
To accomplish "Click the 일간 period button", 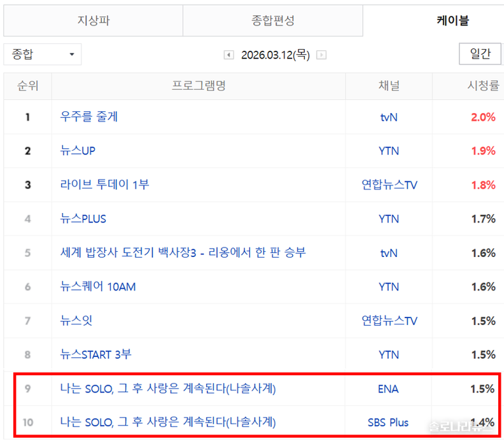I will coord(480,54).
